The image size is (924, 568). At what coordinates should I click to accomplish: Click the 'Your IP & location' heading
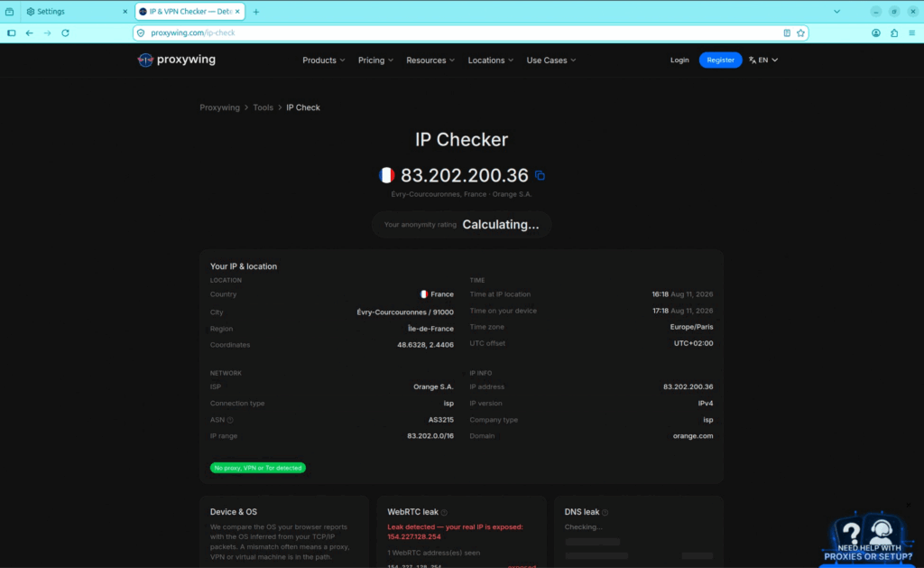(x=244, y=266)
